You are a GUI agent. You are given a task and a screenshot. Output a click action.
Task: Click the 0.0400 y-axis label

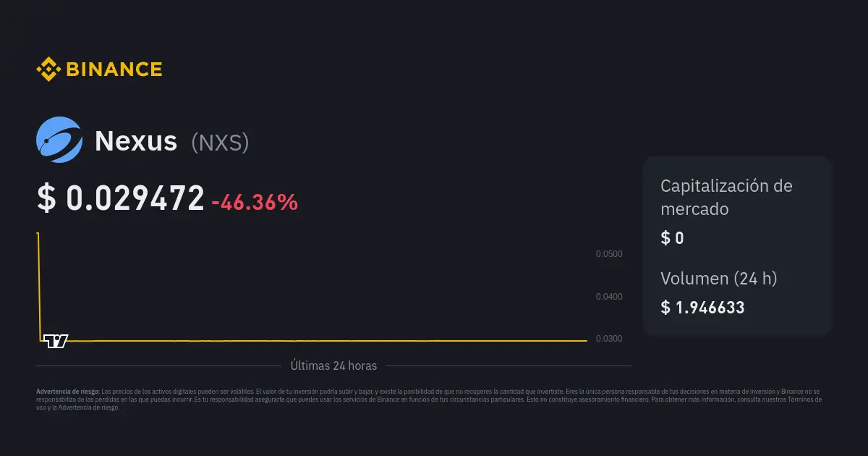click(609, 297)
